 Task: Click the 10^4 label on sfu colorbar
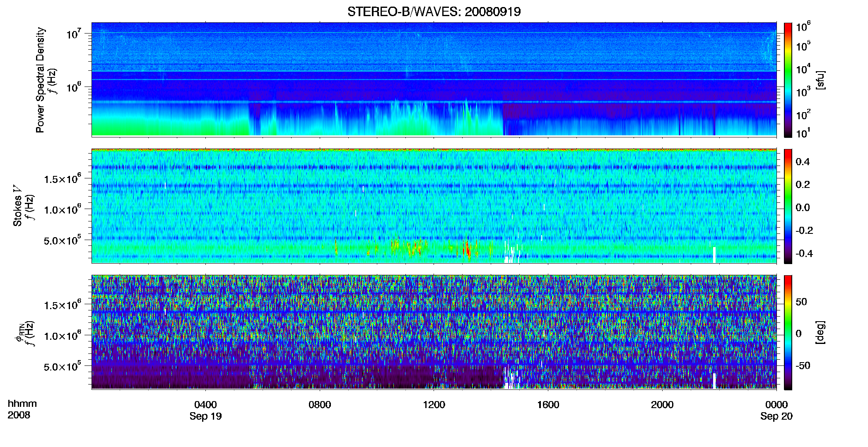(803, 69)
